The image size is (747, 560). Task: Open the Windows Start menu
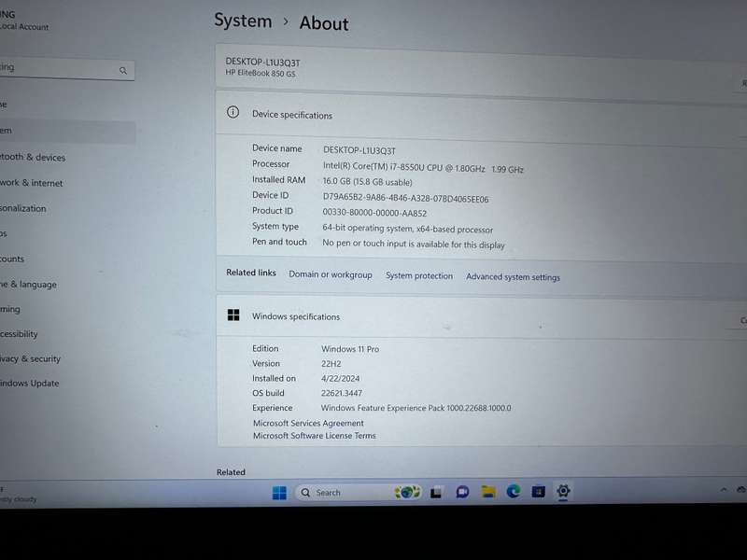coord(279,493)
